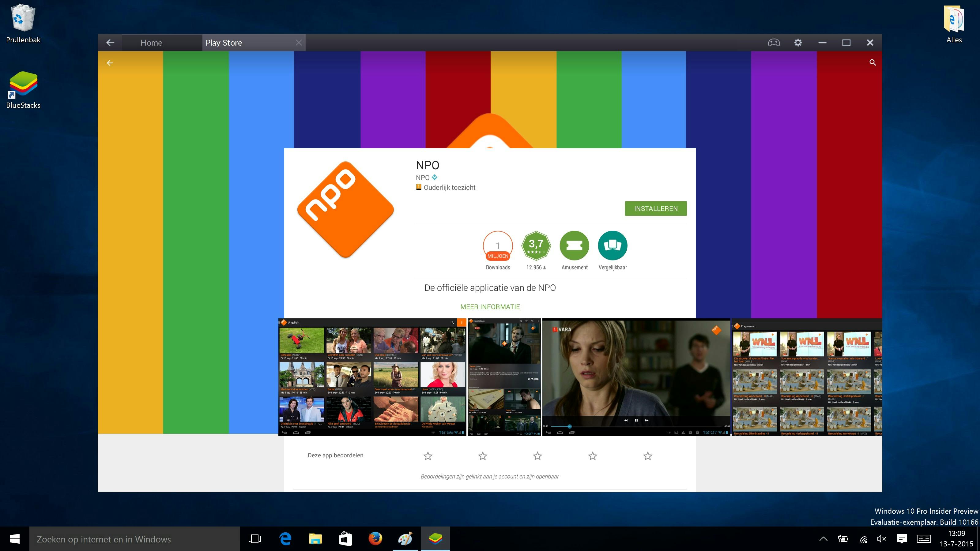Click the Vergelijkbaar similar apps badge
980x551 pixels.
pyautogui.click(x=612, y=246)
